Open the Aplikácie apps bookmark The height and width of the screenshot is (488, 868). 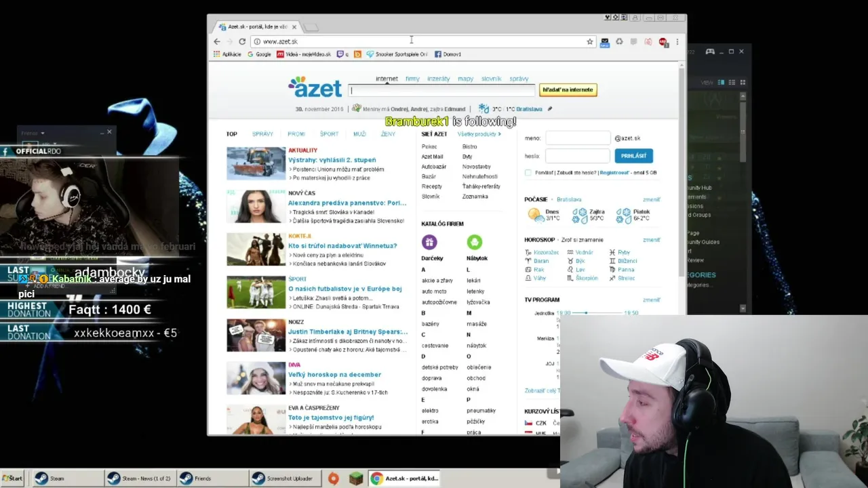pyautogui.click(x=227, y=54)
